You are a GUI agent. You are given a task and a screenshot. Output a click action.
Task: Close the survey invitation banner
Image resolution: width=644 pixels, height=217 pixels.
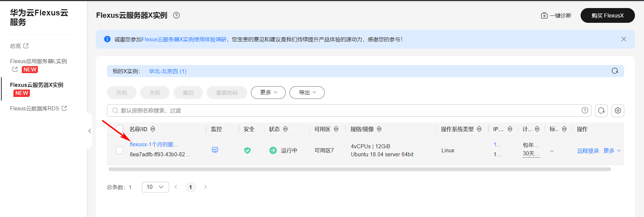(624, 39)
